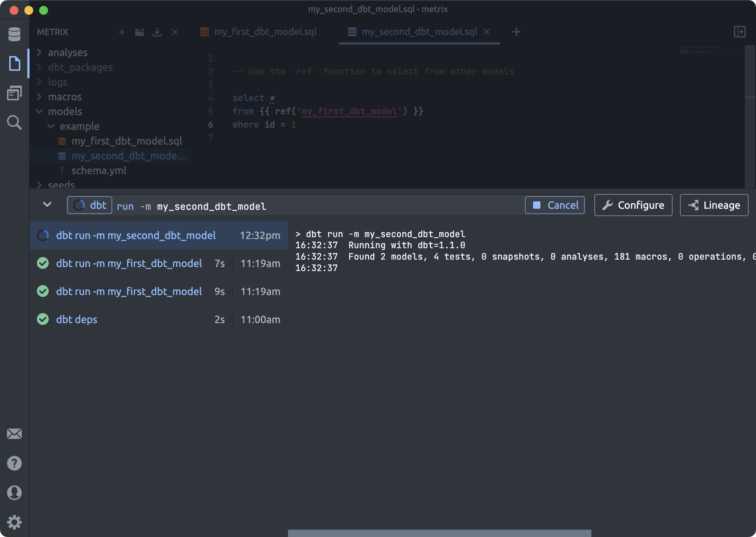The width and height of the screenshot is (756, 537).
Task: Click the success icon for the 7s run
Action: (43, 263)
